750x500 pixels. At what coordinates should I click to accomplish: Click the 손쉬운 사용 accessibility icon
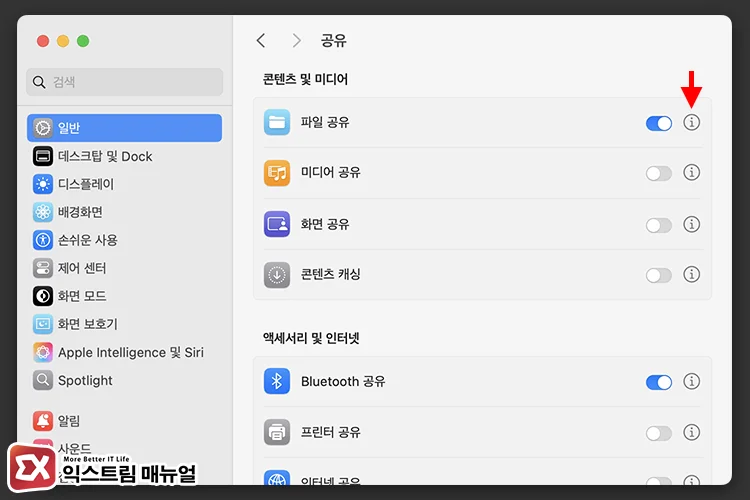[x=43, y=240]
